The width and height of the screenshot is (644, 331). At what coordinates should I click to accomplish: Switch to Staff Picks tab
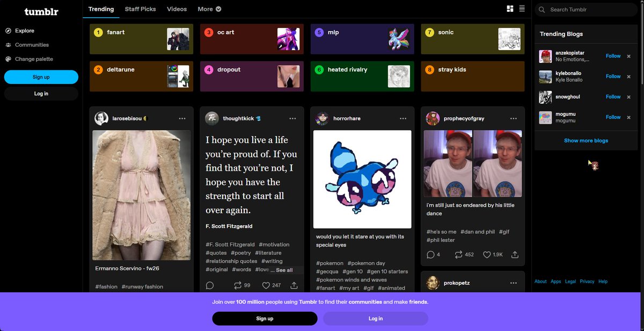point(141,9)
